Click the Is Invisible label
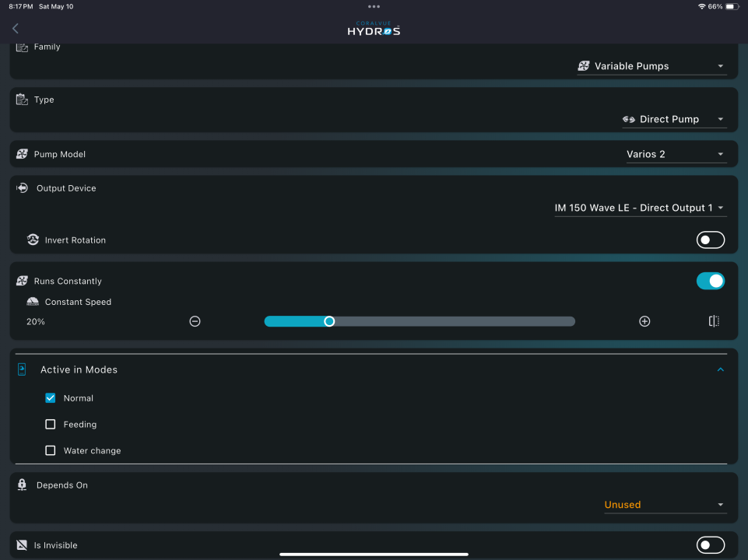 [55, 545]
